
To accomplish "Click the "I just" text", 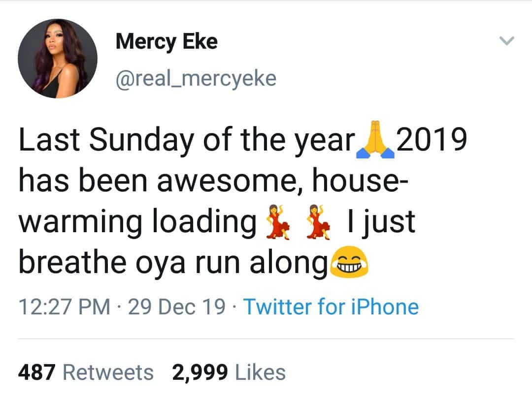I will tap(381, 222).
